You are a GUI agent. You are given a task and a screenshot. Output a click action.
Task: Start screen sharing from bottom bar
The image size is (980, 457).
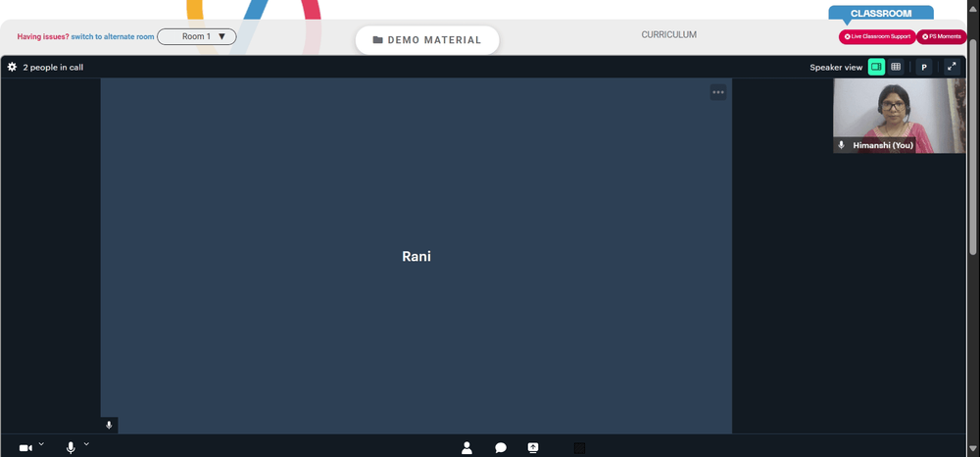pos(532,447)
